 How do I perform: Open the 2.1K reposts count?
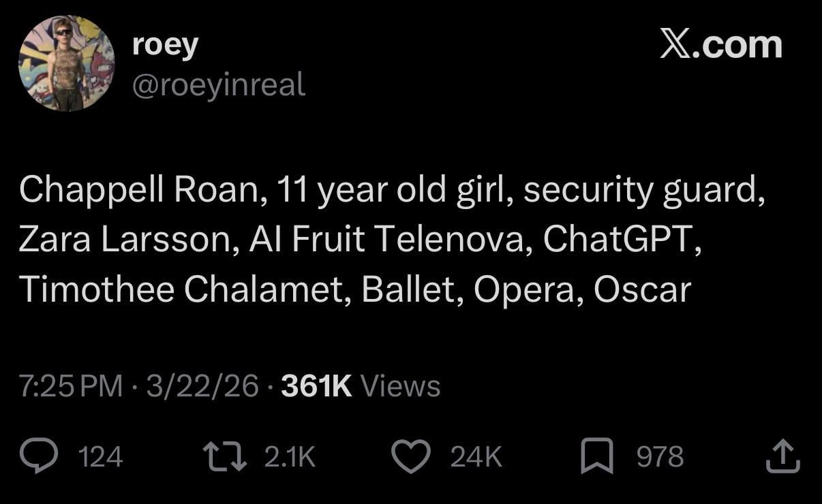(289, 457)
